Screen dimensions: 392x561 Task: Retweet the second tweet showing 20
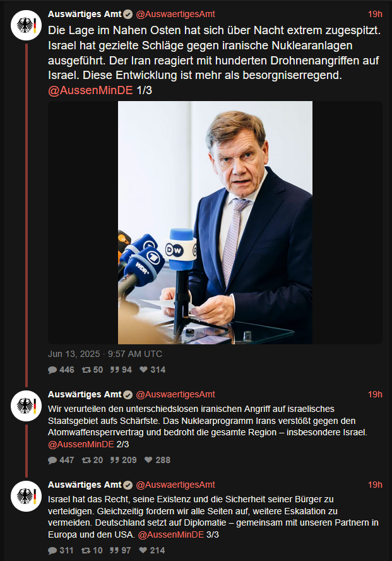tap(86, 460)
